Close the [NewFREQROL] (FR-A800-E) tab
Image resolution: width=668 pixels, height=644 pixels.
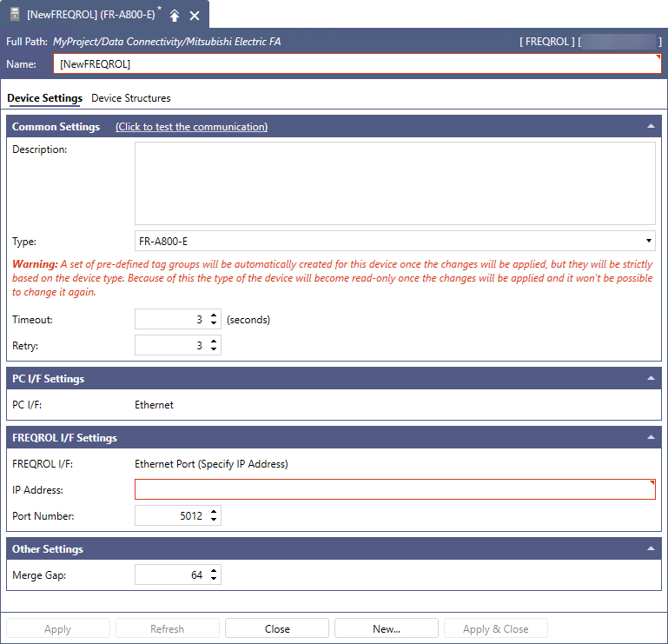pos(195,16)
